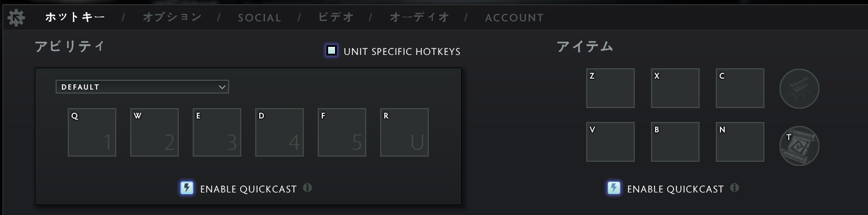Click the chevron on DEFAULT dropdown

(222, 87)
